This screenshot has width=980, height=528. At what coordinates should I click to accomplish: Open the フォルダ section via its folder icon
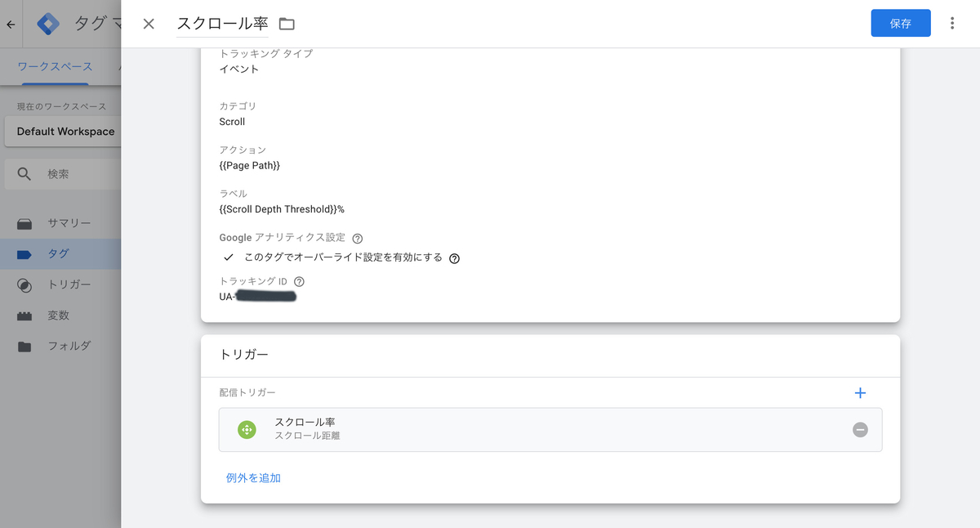click(25, 345)
